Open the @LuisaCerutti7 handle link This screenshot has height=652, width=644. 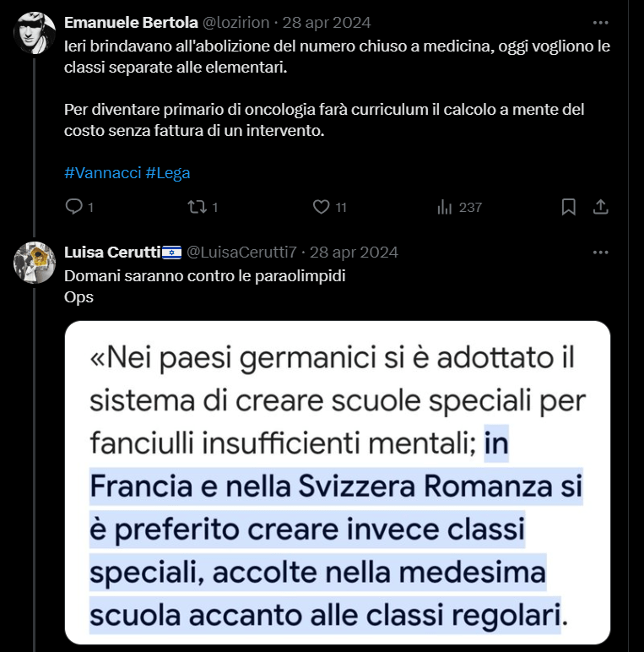tap(241, 253)
